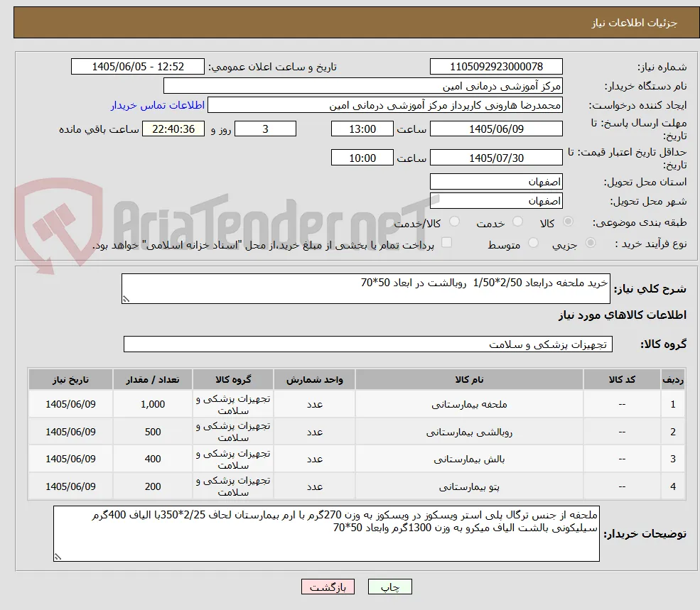Click the remaining time field 22:40:36
The width and height of the screenshot is (700, 610).
173,129
